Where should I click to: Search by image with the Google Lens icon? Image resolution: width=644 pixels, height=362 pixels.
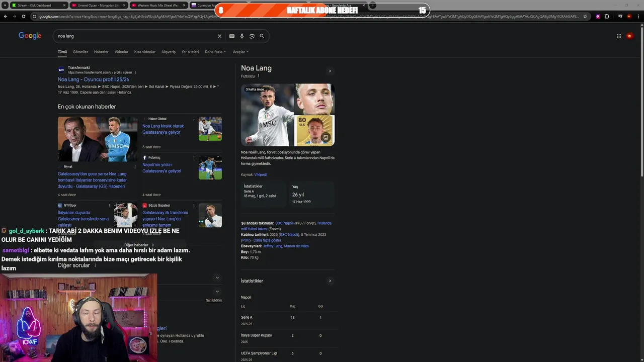pyautogui.click(x=252, y=36)
